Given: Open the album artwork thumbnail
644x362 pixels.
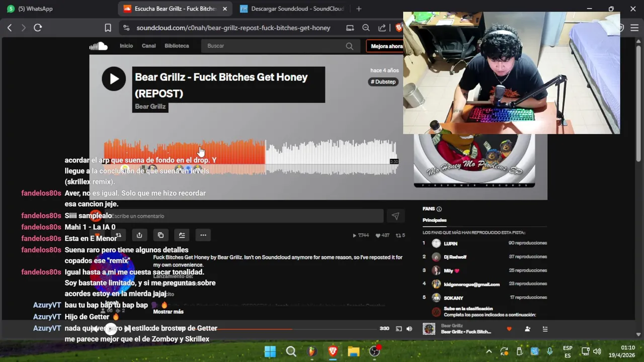Looking at the screenshot, I should pos(474,160).
